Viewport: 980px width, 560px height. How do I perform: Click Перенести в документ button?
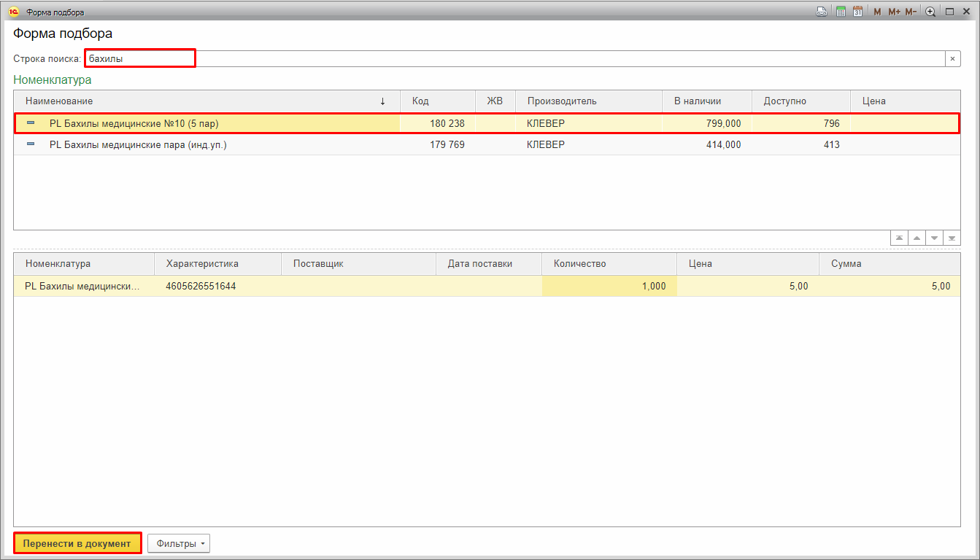(77, 543)
